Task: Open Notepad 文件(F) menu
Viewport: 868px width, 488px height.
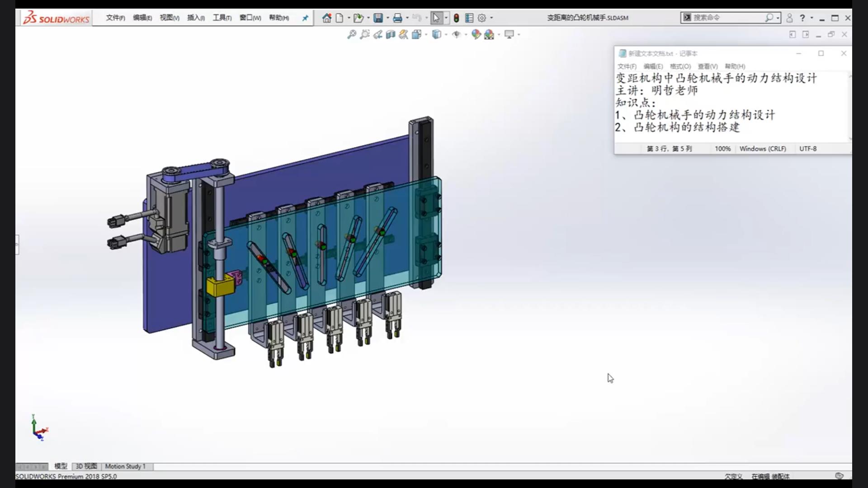Action: point(627,66)
